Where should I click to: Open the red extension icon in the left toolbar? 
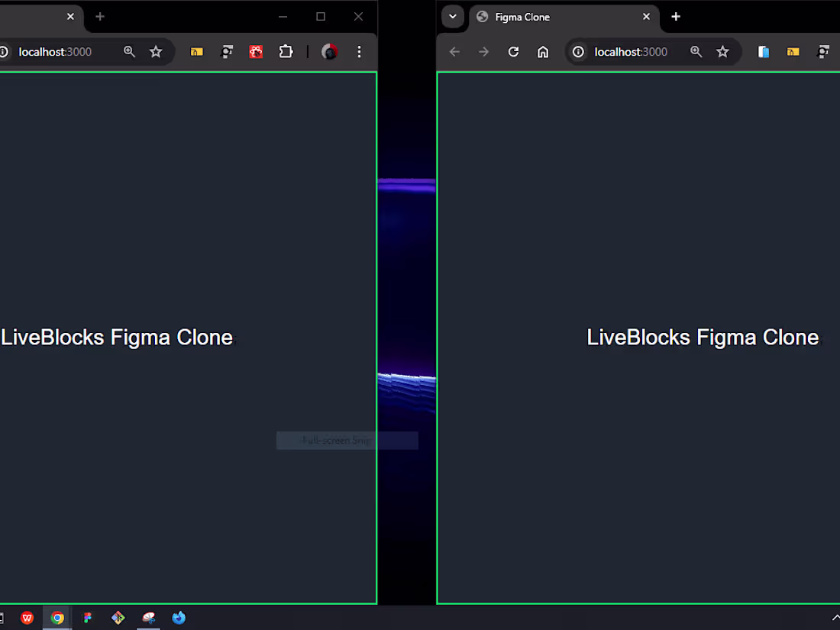coord(256,51)
